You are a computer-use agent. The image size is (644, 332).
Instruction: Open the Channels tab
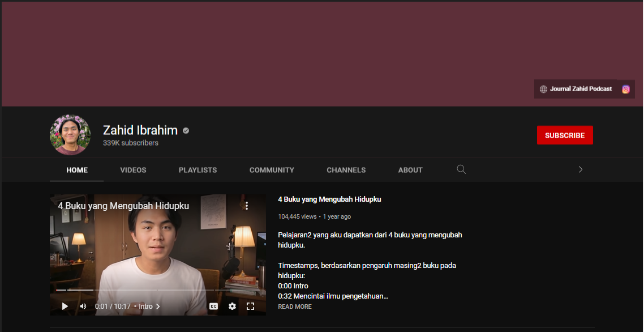[x=346, y=170]
